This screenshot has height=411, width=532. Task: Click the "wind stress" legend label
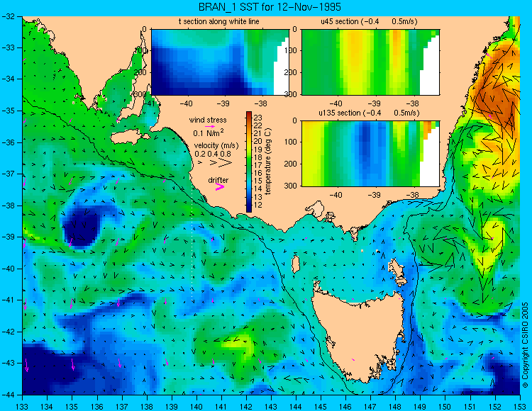208,120
